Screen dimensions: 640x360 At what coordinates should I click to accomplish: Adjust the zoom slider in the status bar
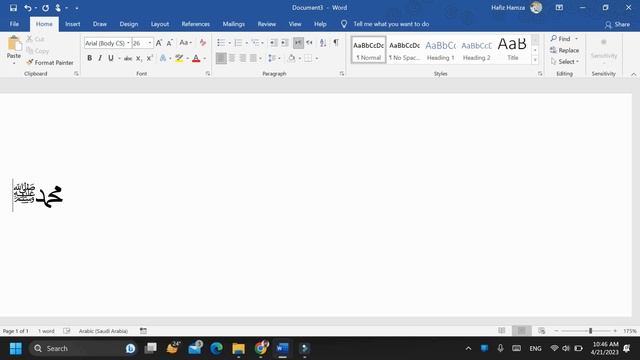click(x=590, y=331)
